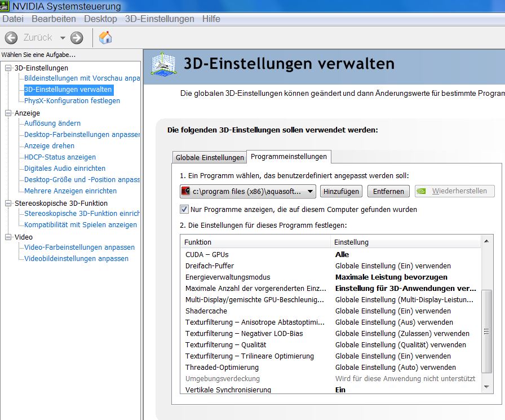Screen dimensions: 505x420
Task: Toggle 'Nur Programme anzeigen' checkbox
Action: click(x=184, y=209)
